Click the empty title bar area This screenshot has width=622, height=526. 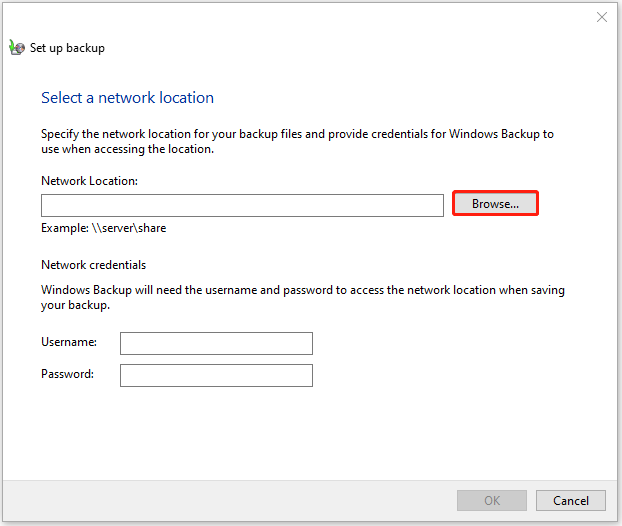300,17
